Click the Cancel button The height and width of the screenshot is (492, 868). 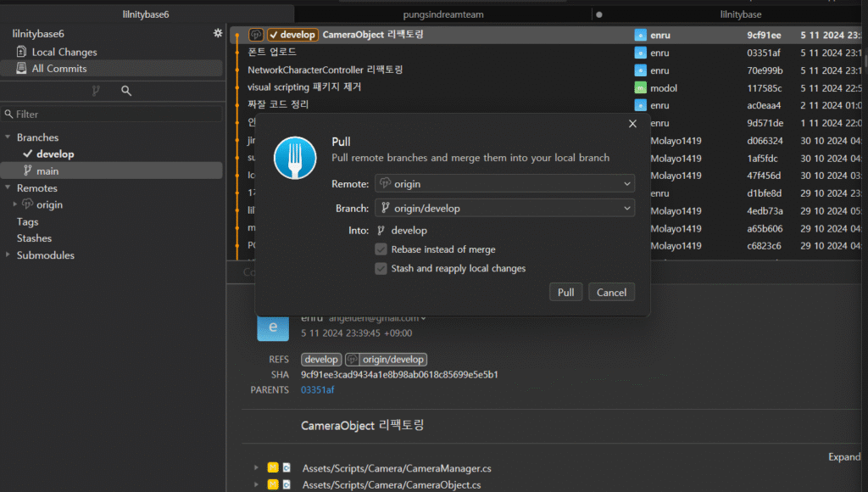(x=611, y=292)
